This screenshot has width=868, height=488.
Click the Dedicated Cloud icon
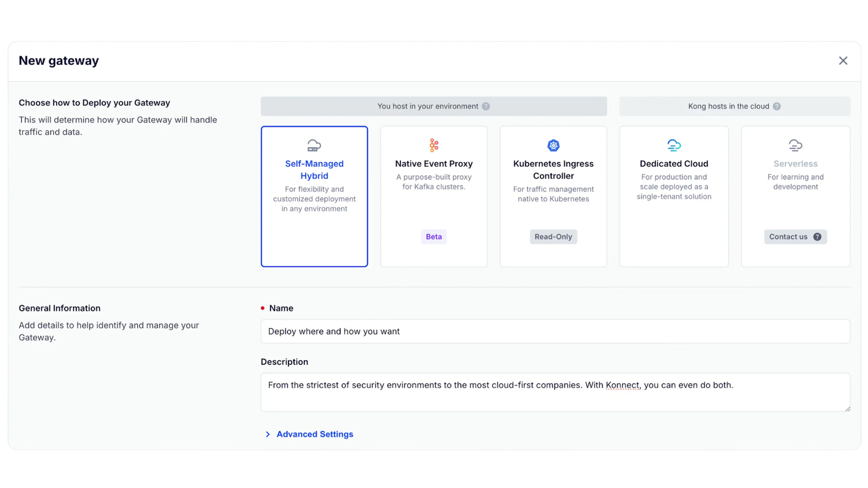coord(674,145)
